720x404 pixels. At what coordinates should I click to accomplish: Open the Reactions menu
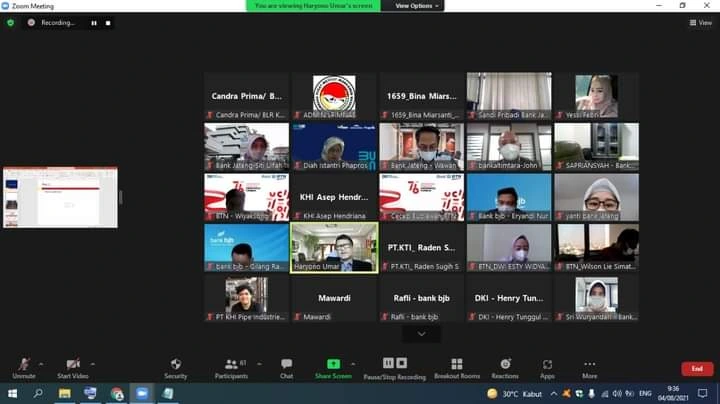[505, 364]
